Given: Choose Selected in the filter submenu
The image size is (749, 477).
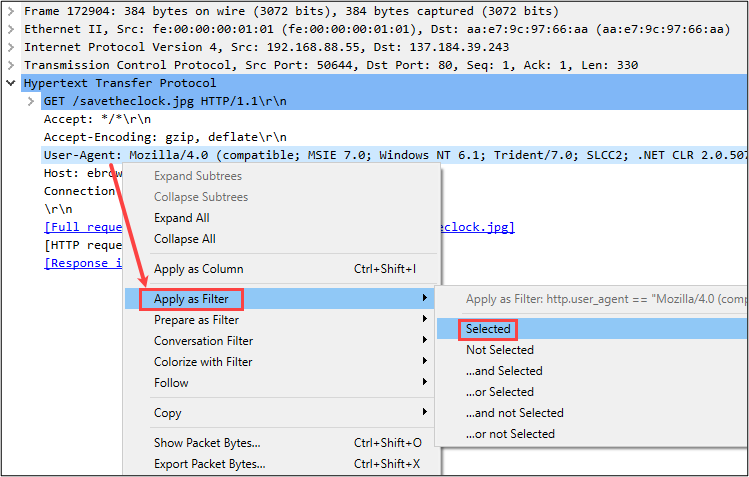Looking at the screenshot, I should pyautogui.click(x=488, y=329).
